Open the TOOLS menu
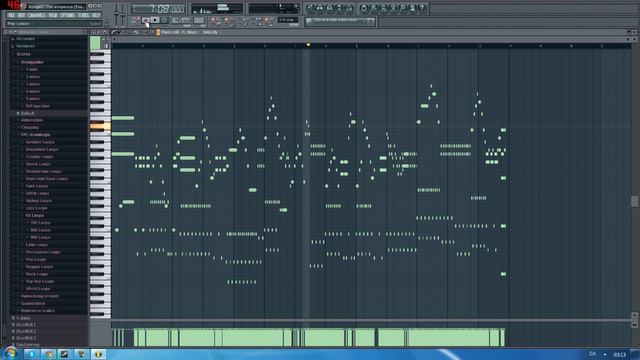 83,15
